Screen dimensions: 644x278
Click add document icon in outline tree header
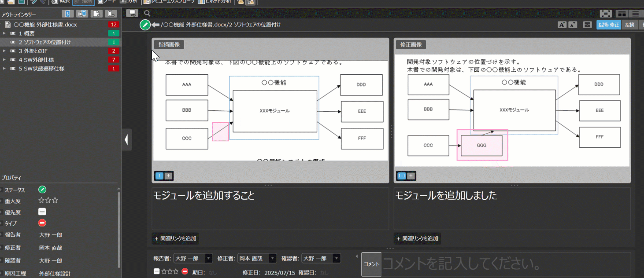click(x=97, y=14)
